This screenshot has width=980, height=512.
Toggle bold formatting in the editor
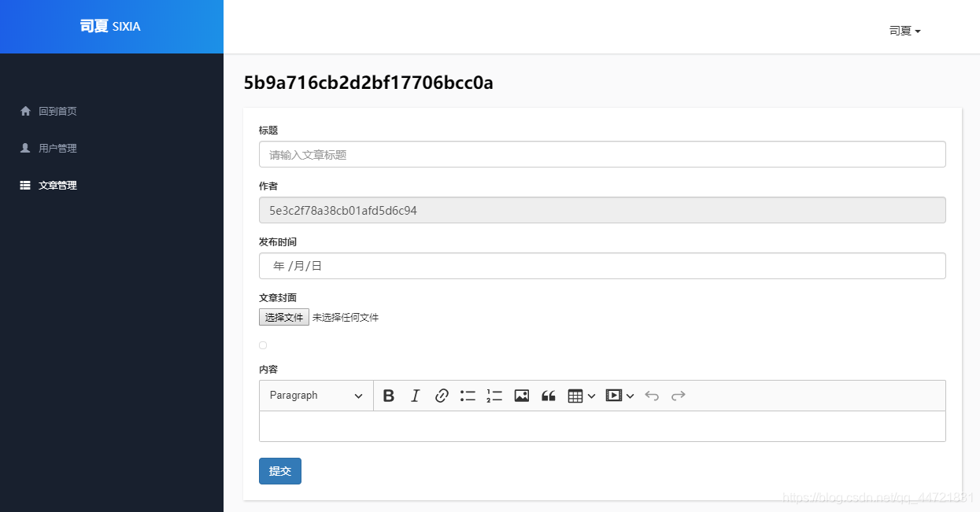(388, 396)
